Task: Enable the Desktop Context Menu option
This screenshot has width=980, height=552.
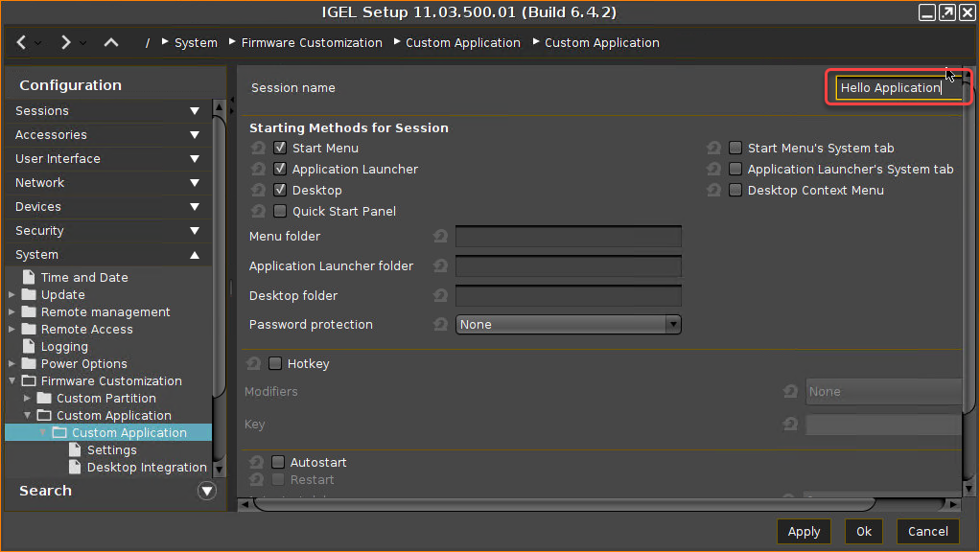Action: (x=735, y=190)
